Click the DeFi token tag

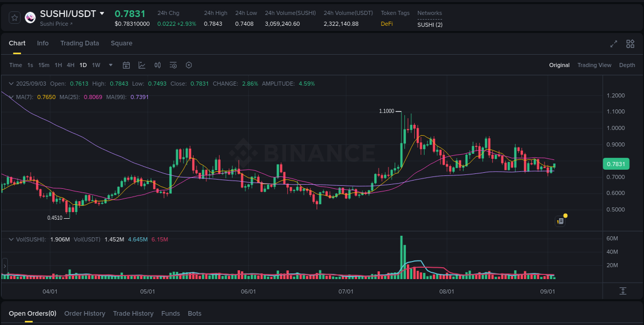coord(386,23)
